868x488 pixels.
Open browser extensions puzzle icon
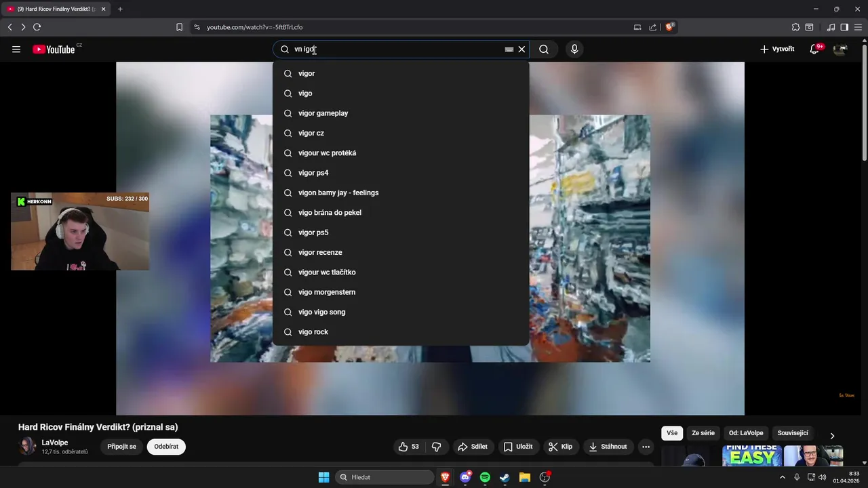[795, 27]
